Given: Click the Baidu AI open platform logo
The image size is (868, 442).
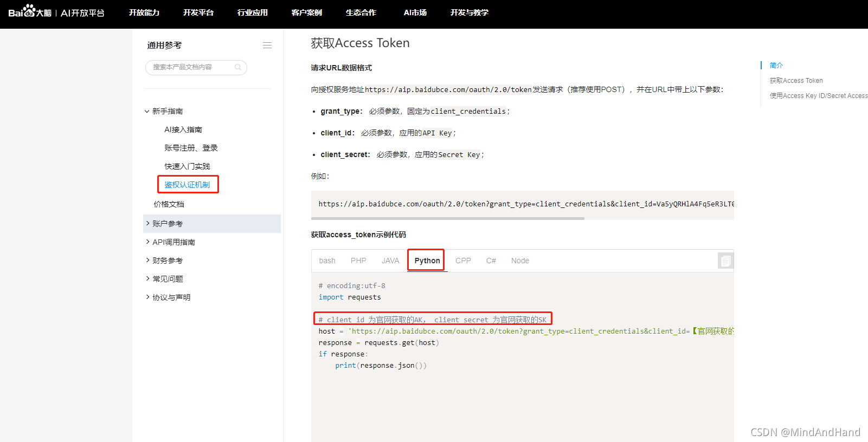Looking at the screenshot, I should 56,11.
